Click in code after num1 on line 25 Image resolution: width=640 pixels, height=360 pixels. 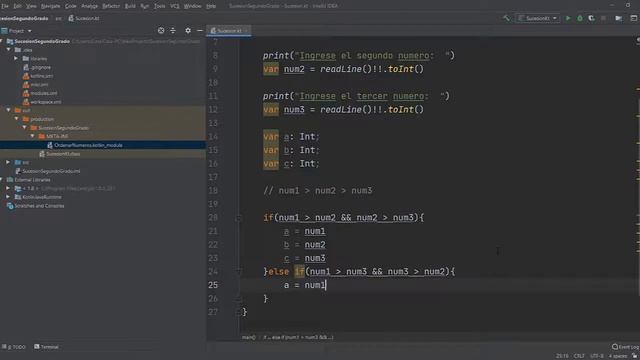click(x=326, y=285)
